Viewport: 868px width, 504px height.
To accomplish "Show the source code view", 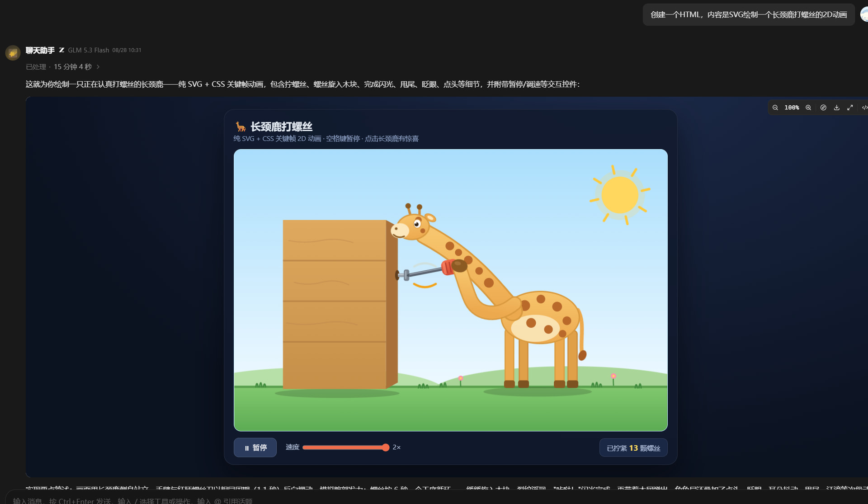I will 864,108.
